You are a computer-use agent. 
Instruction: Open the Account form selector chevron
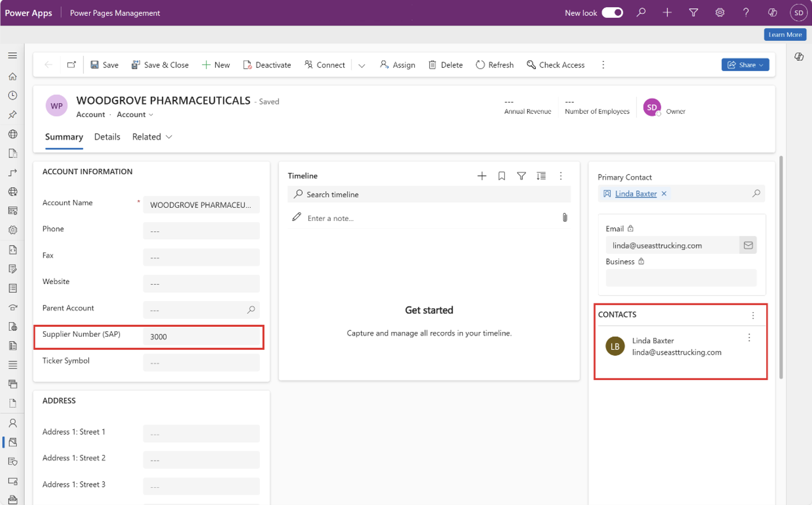[x=151, y=115]
